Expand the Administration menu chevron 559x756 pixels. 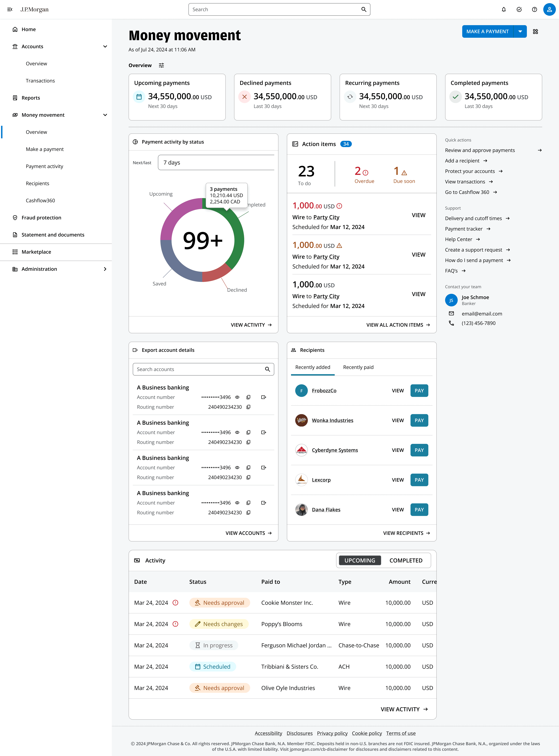pos(105,269)
